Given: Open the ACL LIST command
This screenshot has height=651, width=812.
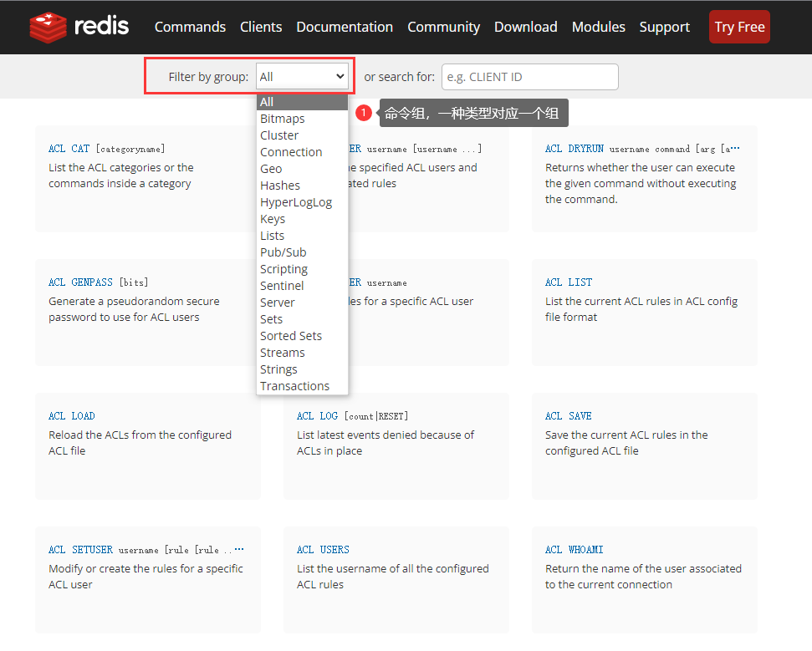Looking at the screenshot, I should tap(569, 282).
